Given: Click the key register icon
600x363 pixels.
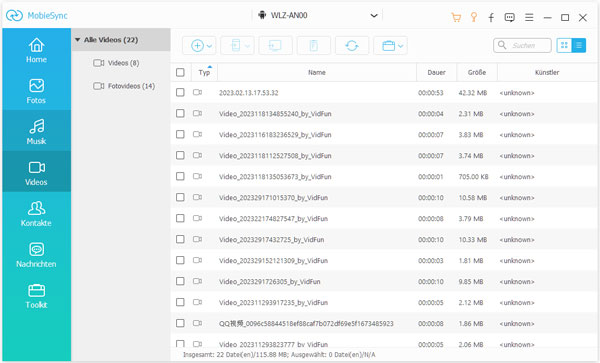Looking at the screenshot, I should click(x=474, y=17).
